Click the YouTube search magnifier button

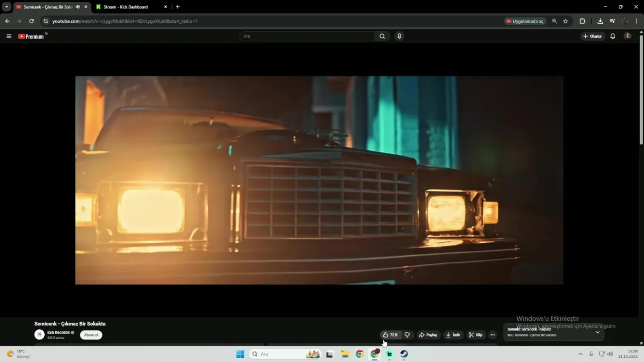point(382,36)
